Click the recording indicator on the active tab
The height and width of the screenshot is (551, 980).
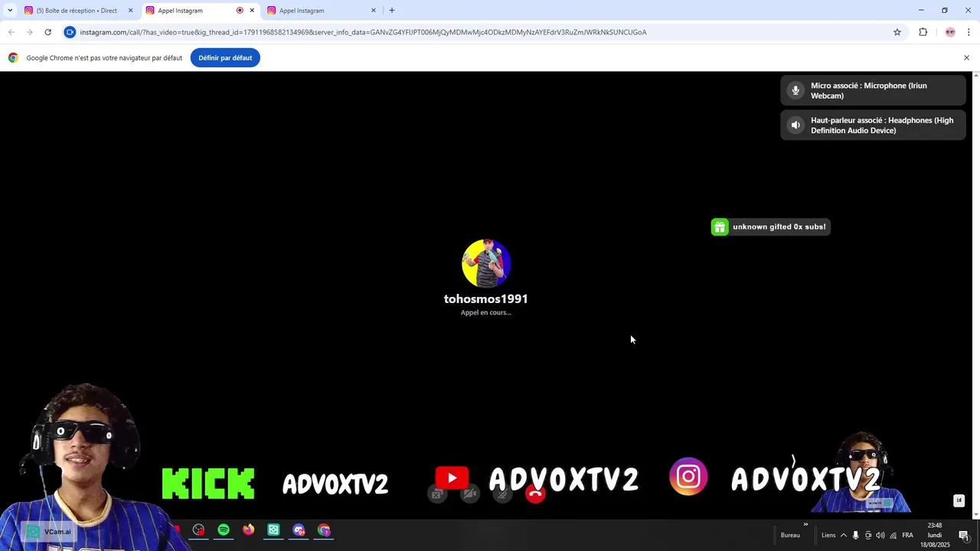coord(240,11)
